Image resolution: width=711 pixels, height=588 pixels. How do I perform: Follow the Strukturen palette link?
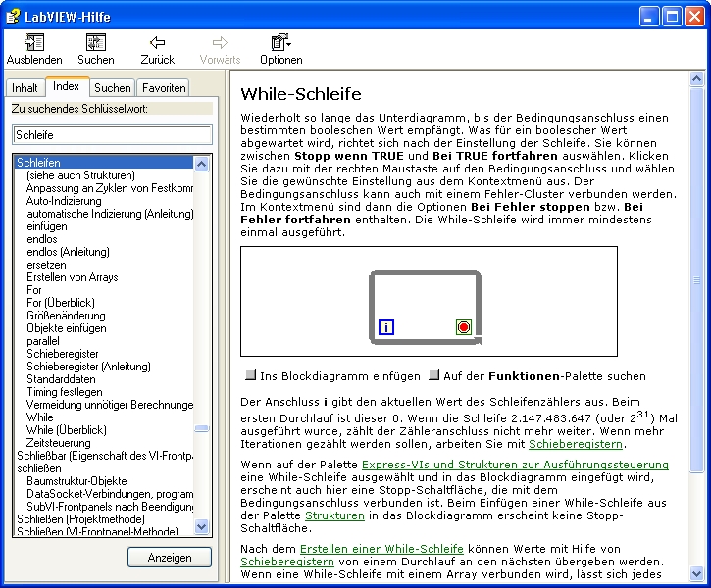(334, 515)
